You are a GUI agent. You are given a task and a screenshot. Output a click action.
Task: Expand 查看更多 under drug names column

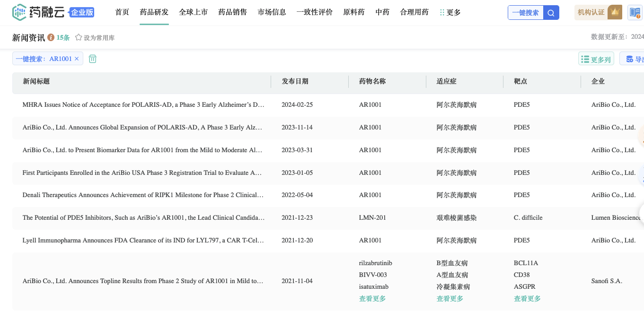(372, 299)
